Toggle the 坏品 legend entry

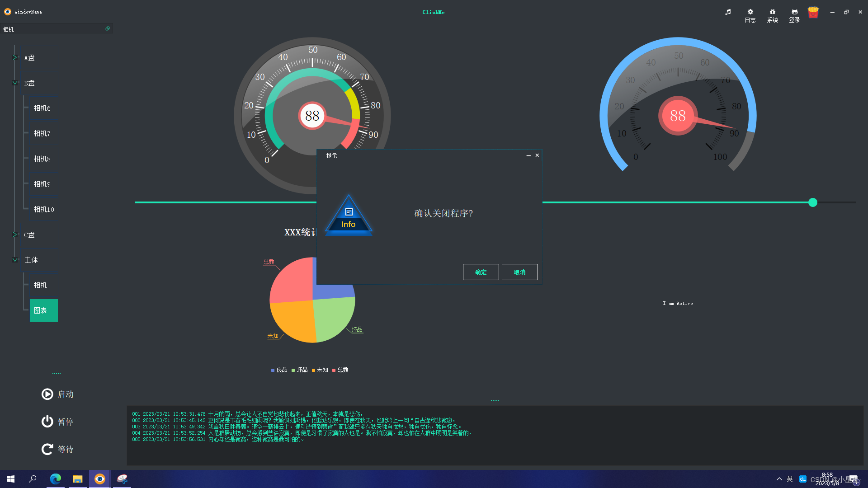(x=299, y=370)
